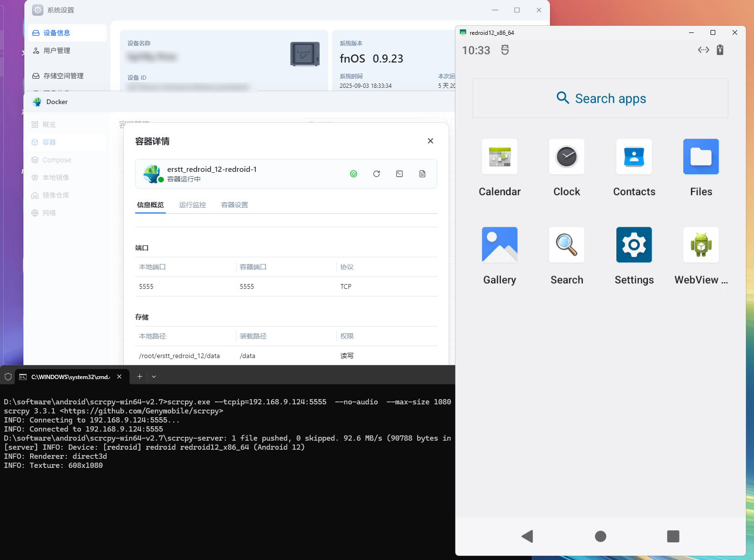The image size is (754, 560).
Task: Click the Search apps field
Action: tap(600, 98)
